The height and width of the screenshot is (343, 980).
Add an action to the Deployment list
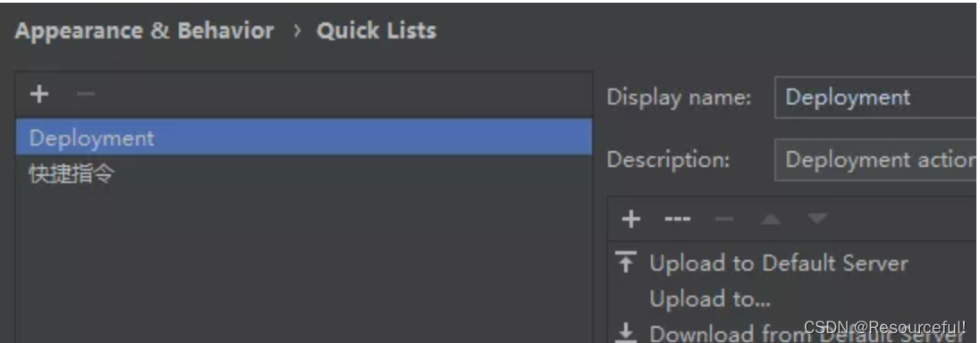click(631, 220)
